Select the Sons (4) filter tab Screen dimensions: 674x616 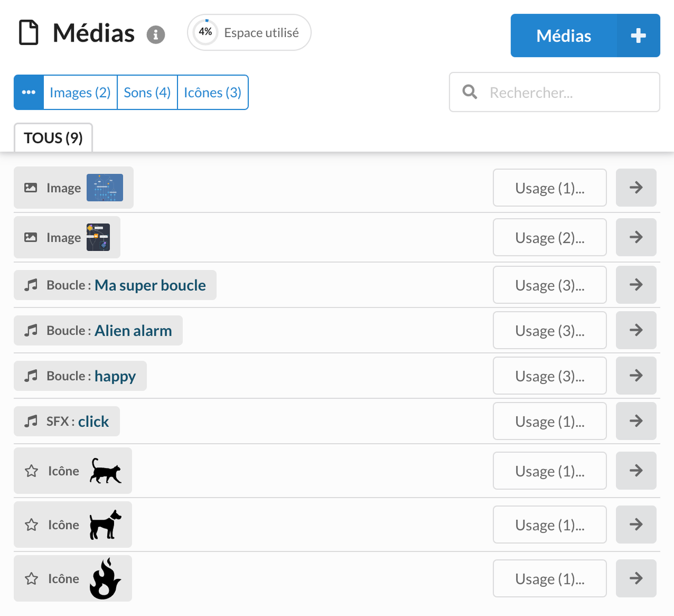click(147, 92)
